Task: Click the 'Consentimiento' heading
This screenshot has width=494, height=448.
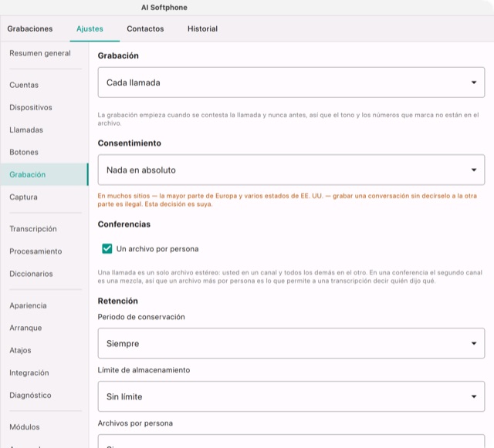Action: (x=130, y=143)
